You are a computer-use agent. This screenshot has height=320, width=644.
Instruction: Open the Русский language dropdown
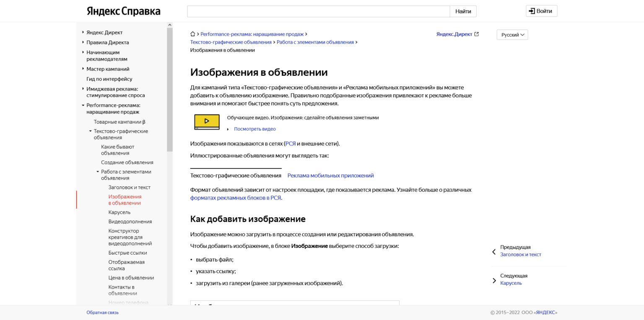coord(512,35)
